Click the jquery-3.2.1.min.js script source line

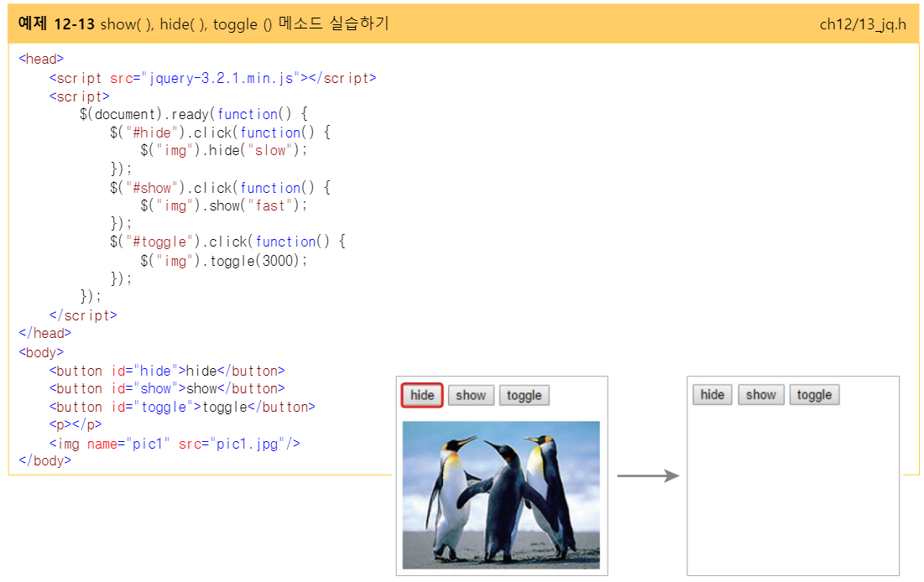tap(212, 78)
